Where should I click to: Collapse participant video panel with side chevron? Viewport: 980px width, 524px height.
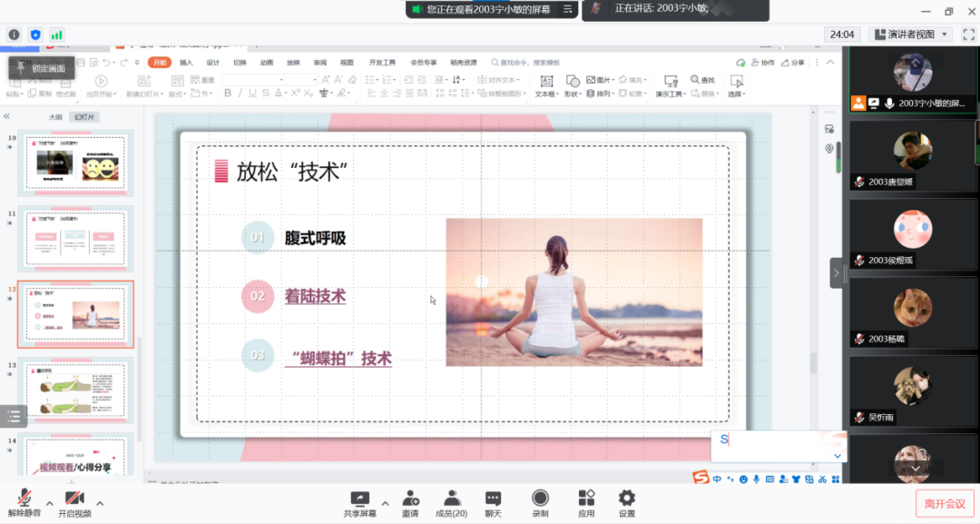tap(837, 272)
